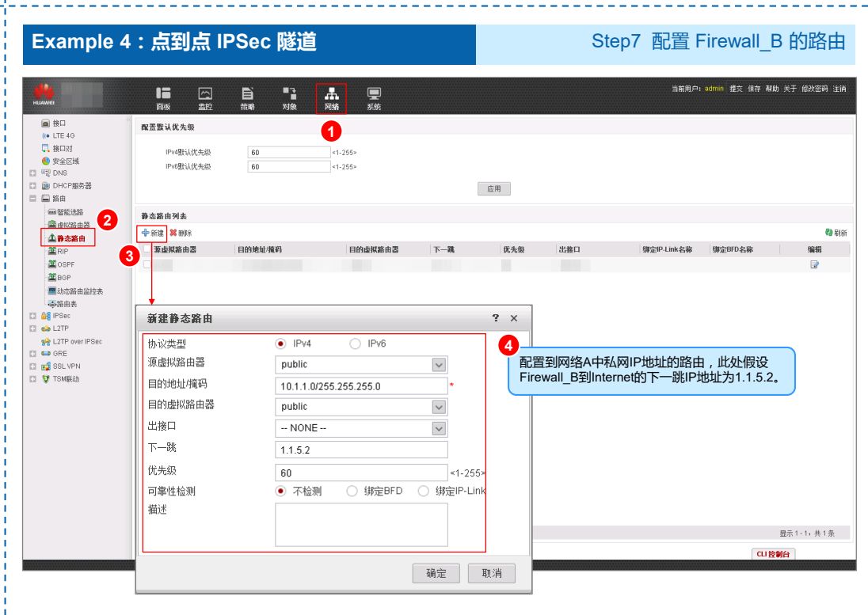Click the 刷新 refresh icon
Viewport: 868px width, 615px height.
pos(828,233)
